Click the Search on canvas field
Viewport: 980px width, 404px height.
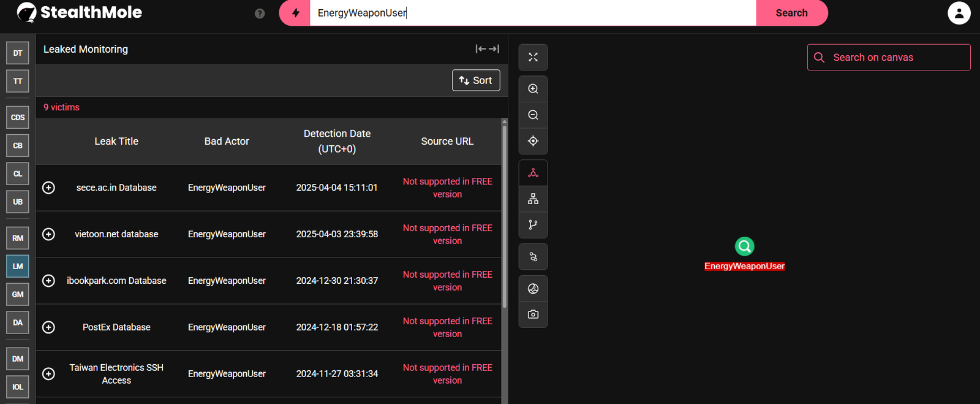pos(889,57)
